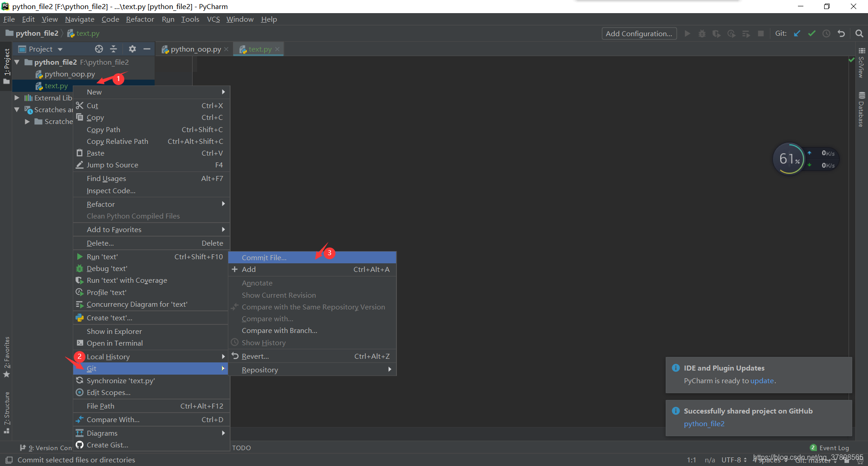This screenshot has height=466, width=868.
Task: Close the text.py editor tab
Action: point(277,49)
